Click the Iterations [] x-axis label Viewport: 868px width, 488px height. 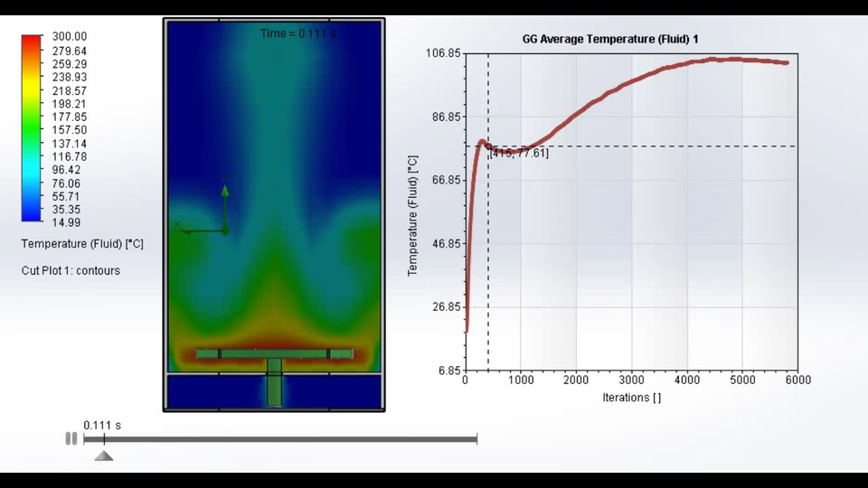(x=631, y=398)
